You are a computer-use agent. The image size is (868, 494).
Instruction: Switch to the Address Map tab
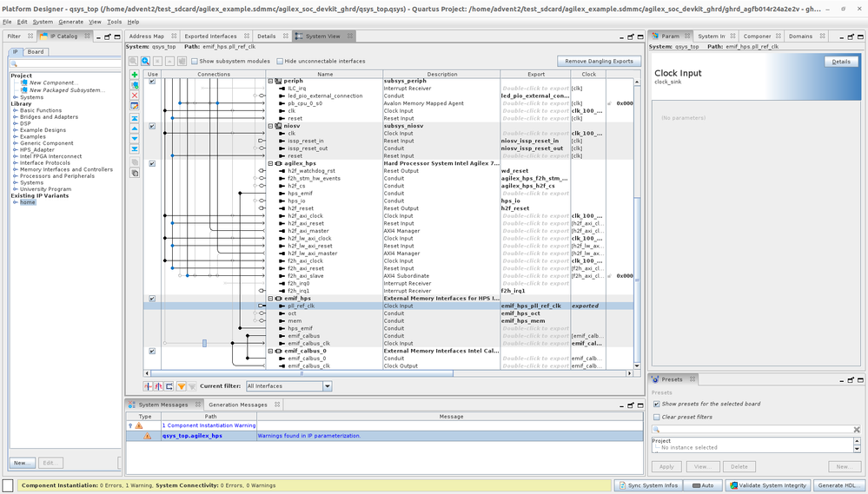click(x=146, y=36)
